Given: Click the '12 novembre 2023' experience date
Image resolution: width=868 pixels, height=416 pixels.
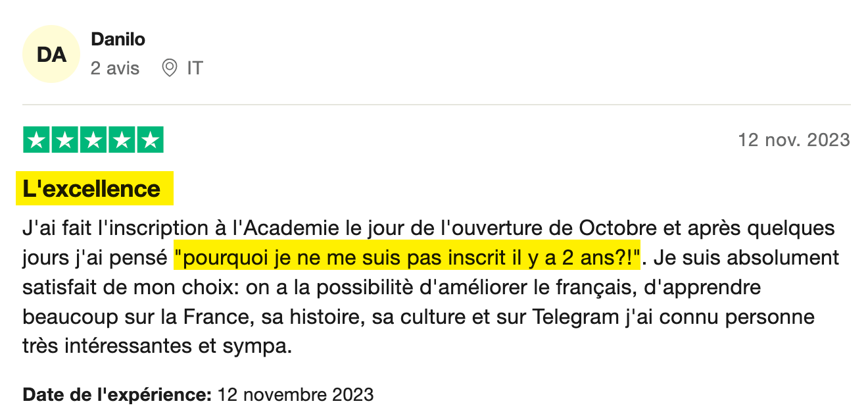Looking at the screenshot, I should click(295, 395).
